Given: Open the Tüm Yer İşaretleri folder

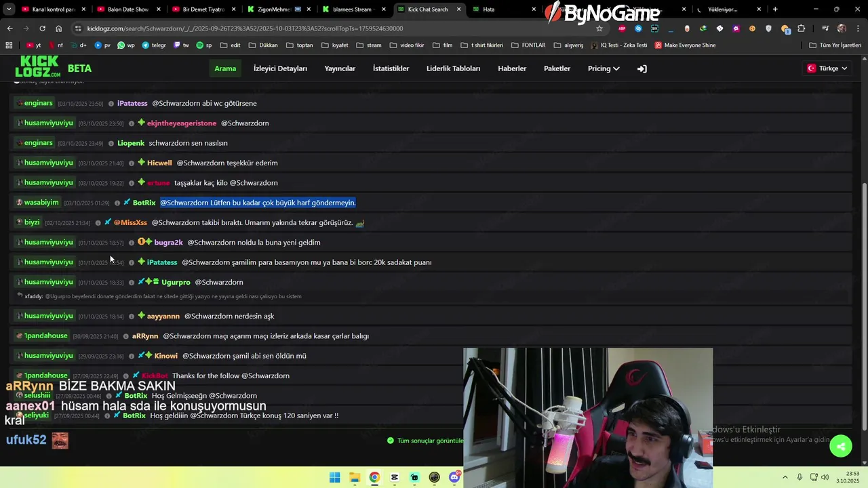Looking at the screenshot, I should tap(835, 45).
